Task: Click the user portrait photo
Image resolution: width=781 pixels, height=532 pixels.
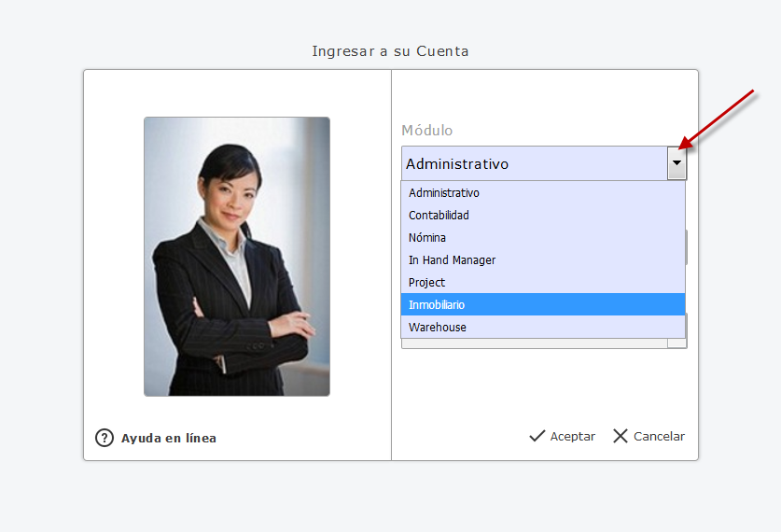Action: [x=236, y=257]
